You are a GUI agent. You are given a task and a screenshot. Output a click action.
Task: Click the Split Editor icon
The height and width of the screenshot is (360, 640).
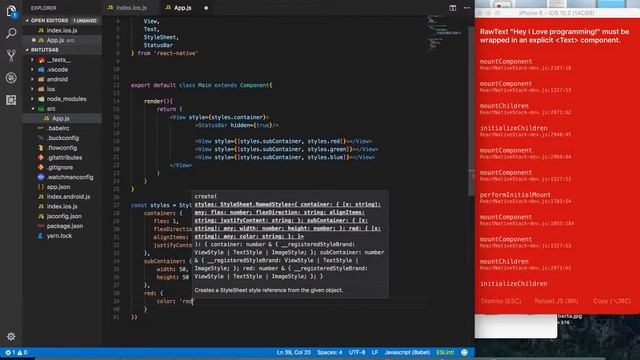453,8
